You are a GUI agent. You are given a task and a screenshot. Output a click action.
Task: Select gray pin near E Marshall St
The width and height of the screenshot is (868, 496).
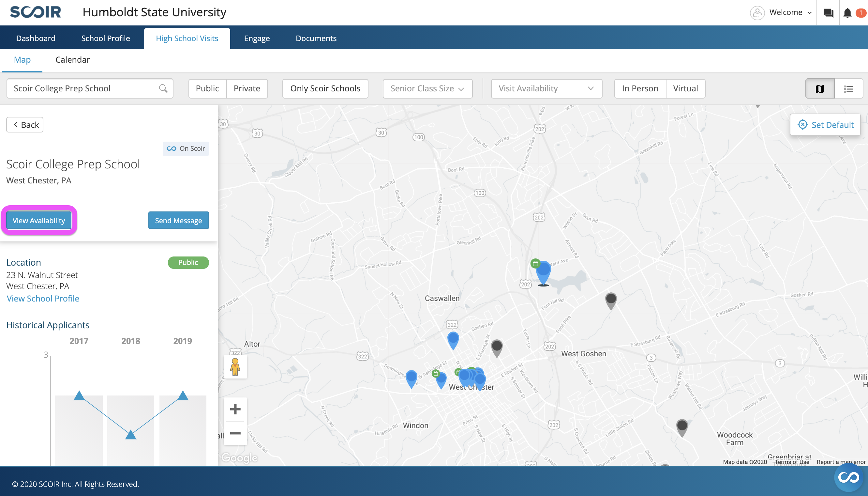pos(497,348)
